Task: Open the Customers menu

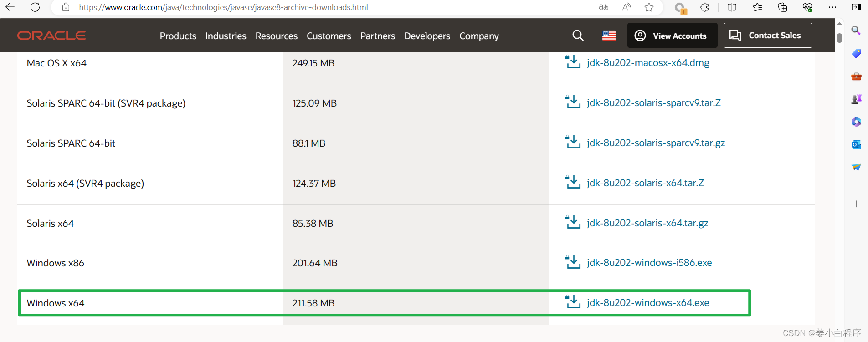Action: [x=329, y=36]
